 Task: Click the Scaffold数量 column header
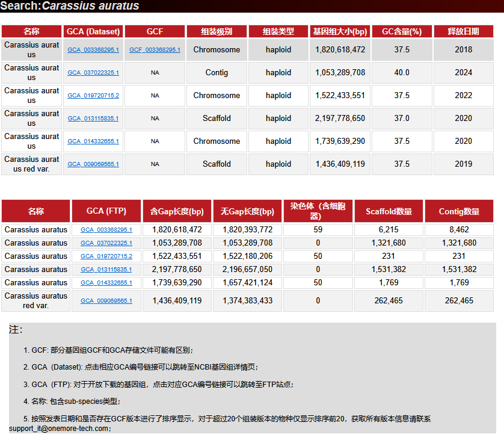[389, 211]
